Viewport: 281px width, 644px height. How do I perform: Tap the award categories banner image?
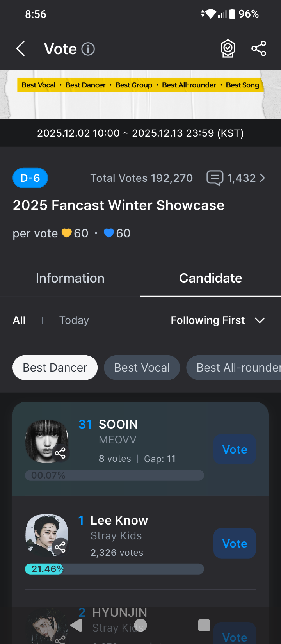(140, 94)
